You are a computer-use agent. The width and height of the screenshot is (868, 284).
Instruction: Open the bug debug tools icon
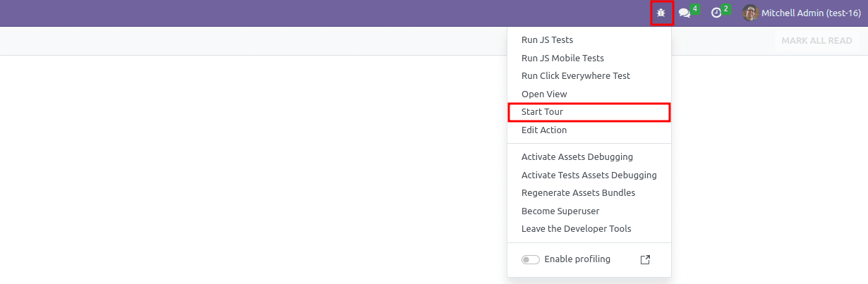point(661,13)
